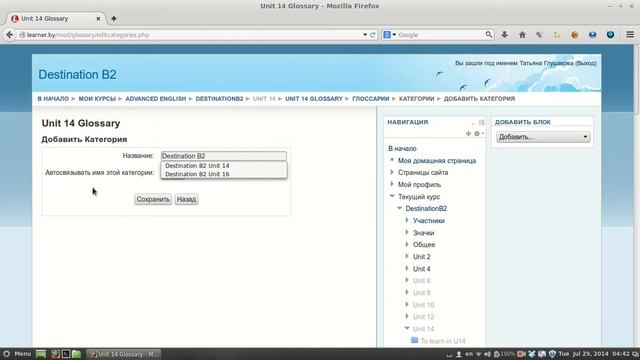Launch terminal from taskbar launcher
Screen dimensions: 640x360
pos(65,354)
